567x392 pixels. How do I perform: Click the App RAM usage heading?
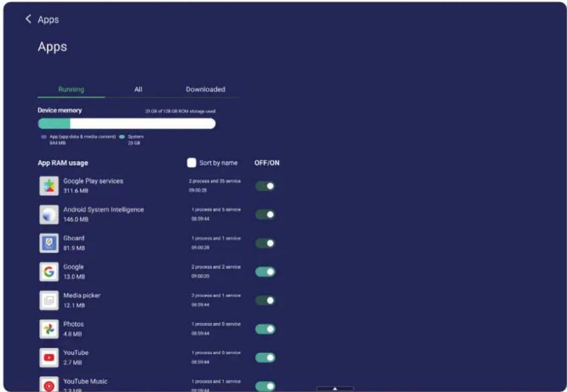[63, 163]
